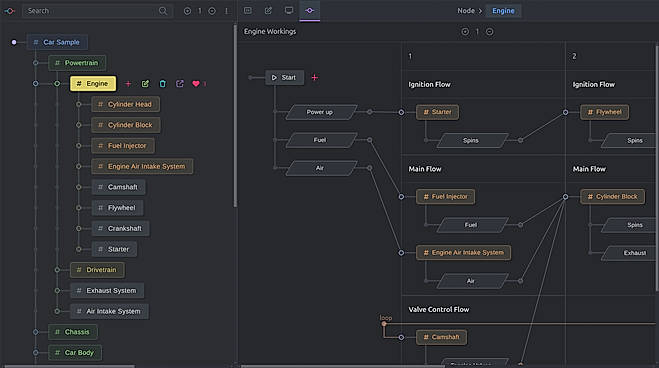Click the Starter node in Ignition Flow
This screenshot has width=659, height=368.
pos(437,112)
